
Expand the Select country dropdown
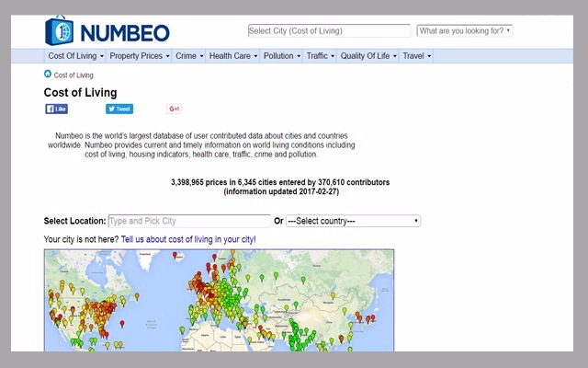pyautogui.click(x=353, y=221)
